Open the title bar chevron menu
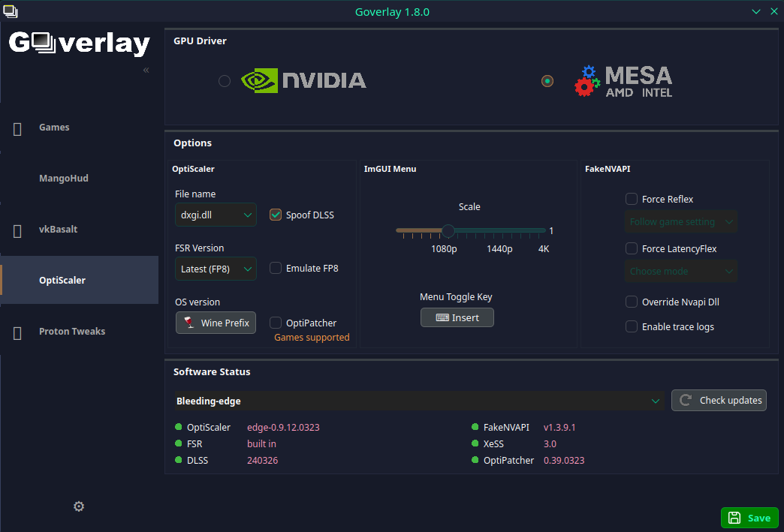 pyautogui.click(x=756, y=11)
